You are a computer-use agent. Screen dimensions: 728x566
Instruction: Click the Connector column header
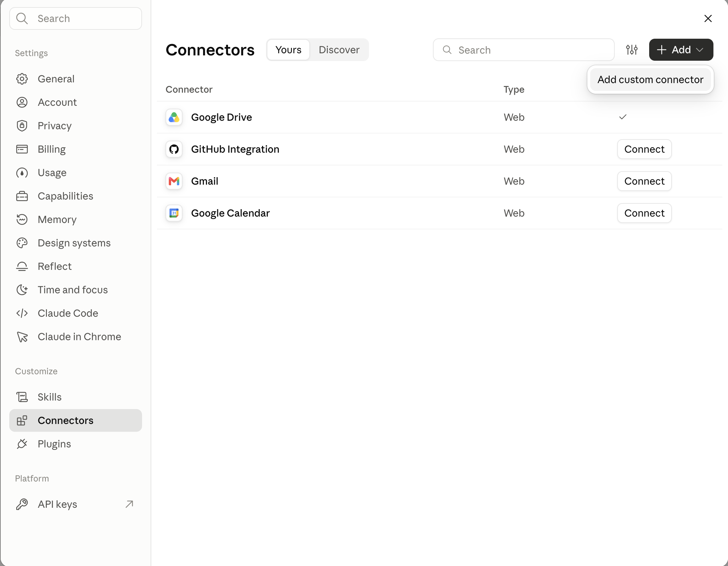(189, 89)
